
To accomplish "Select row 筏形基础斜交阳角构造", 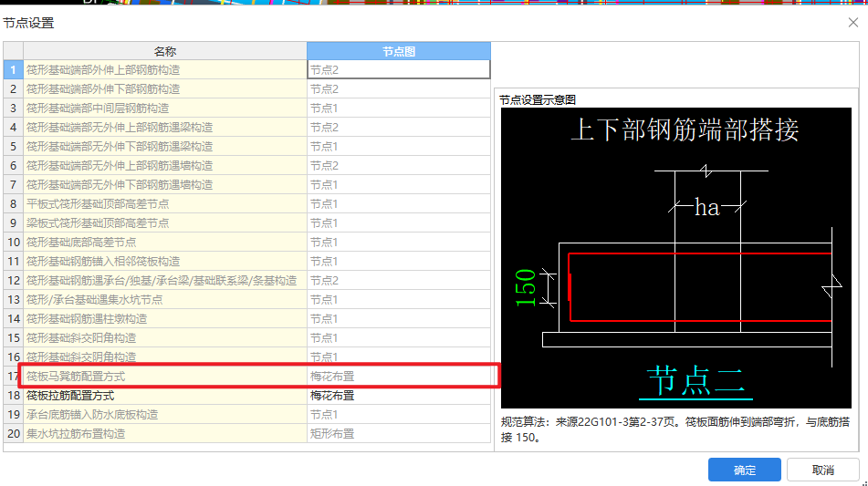I will (165, 337).
